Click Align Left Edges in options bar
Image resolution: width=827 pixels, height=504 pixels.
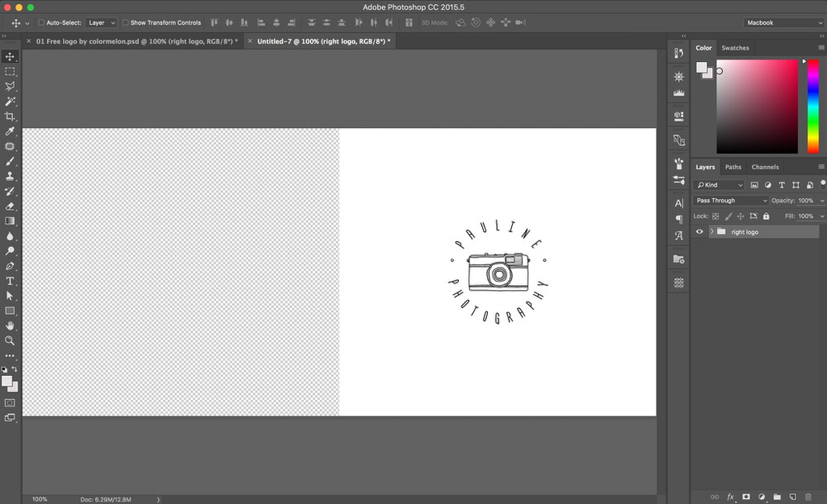click(261, 22)
